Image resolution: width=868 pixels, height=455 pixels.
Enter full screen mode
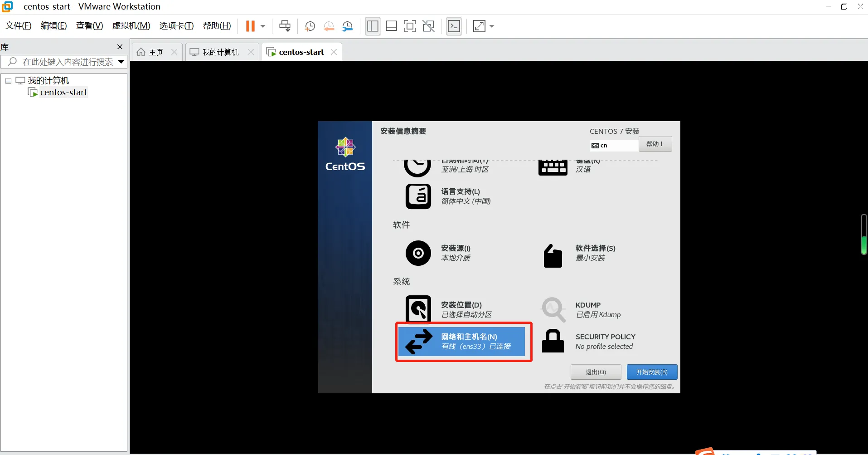tap(410, 26)
